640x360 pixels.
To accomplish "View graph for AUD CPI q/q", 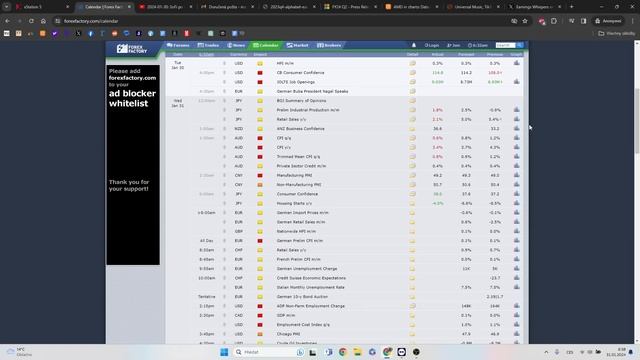I will pos(517,138).
